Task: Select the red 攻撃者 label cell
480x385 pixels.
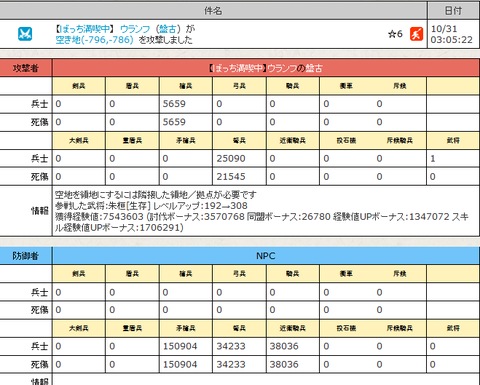Action: (x=26, y=68)
